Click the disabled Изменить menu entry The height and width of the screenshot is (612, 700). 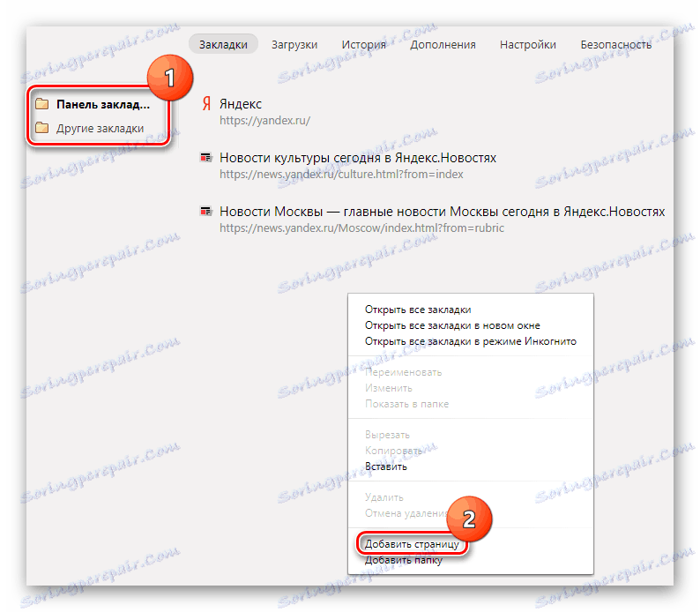389,388
